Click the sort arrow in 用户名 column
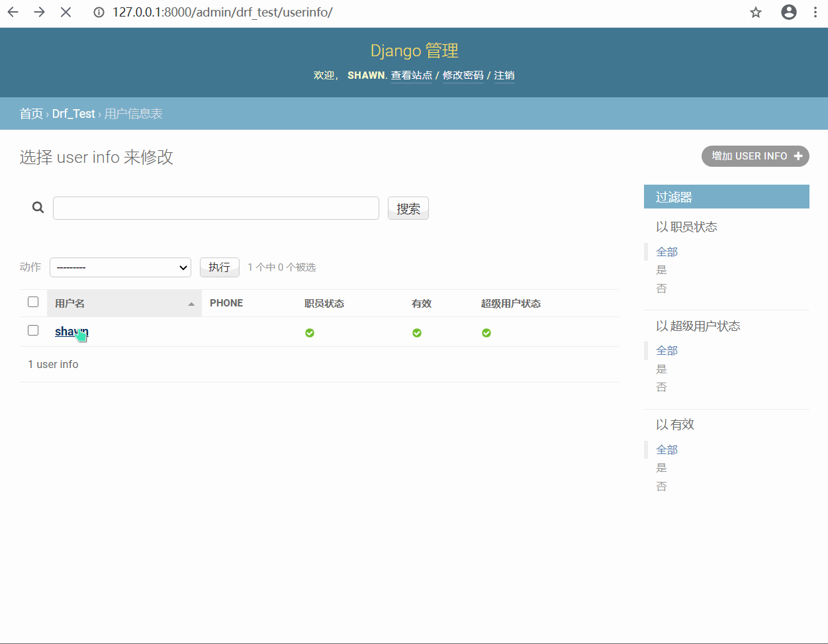The width and height of the screenshot is (828, 644). click(x=191, y=304)
